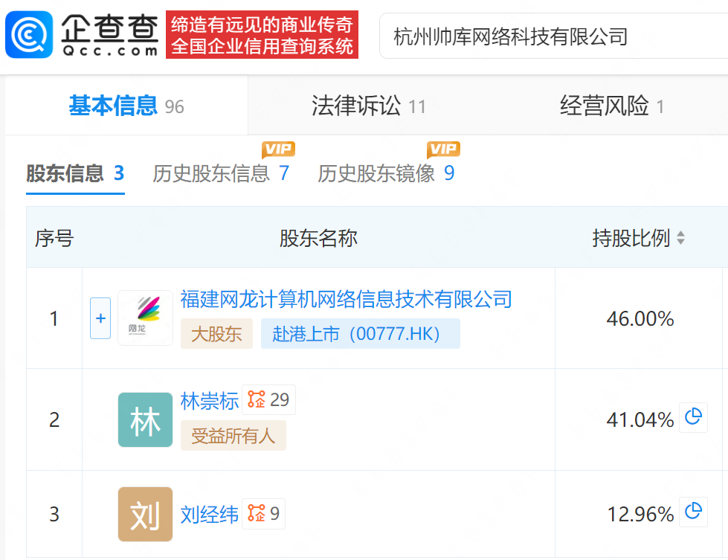Click the VIP badge above 历史股东镜像
The width and height of the screenshot is (728, 560).
coord(443,149)
